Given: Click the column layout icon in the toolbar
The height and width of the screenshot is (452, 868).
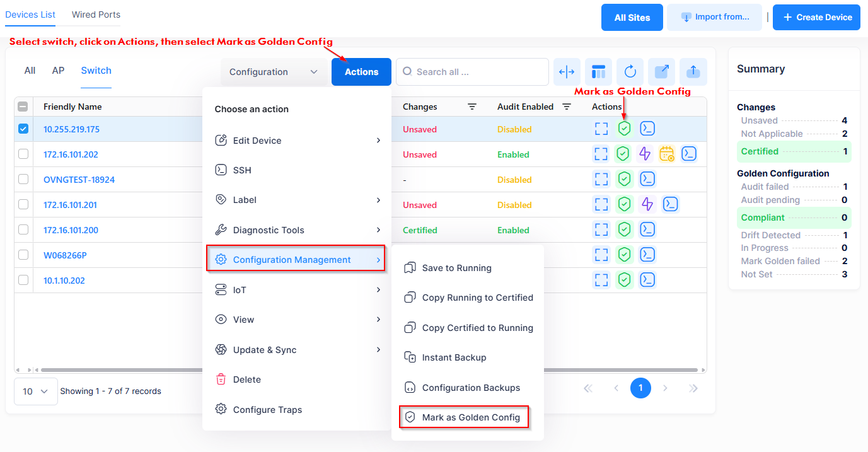Looking at the screenshot, I should [599, 72].
